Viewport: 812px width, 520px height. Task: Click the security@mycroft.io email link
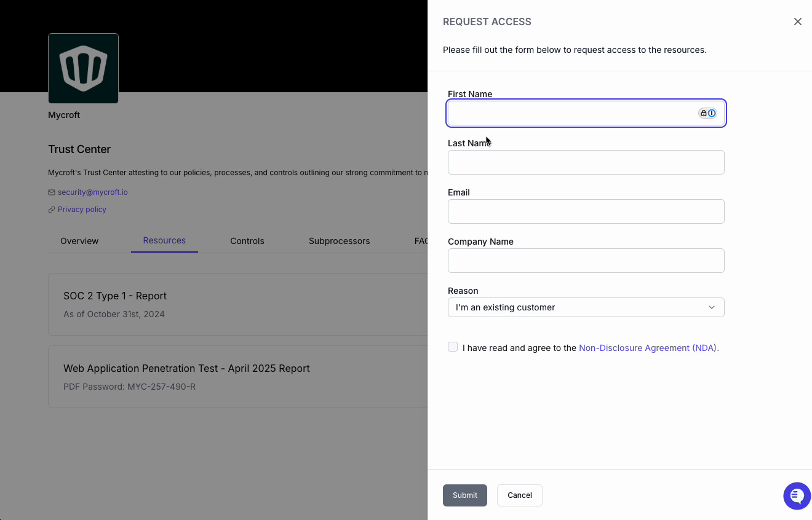click(93, 192)
